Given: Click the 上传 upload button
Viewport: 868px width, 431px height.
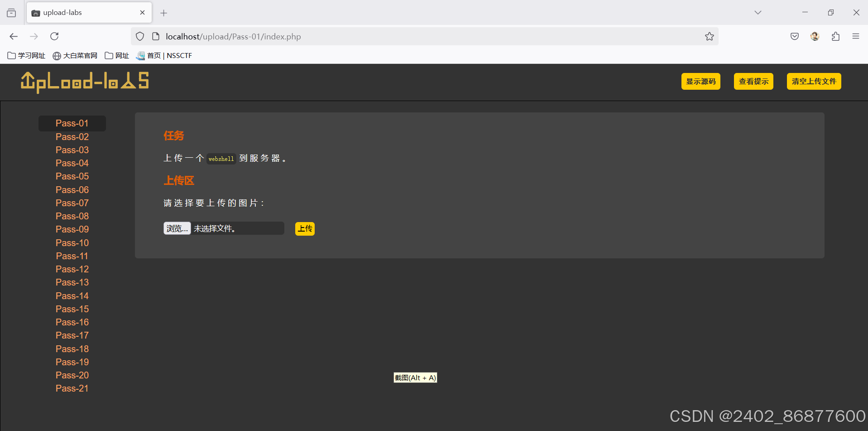Looking at the screenshot, I should coord(304,228).
